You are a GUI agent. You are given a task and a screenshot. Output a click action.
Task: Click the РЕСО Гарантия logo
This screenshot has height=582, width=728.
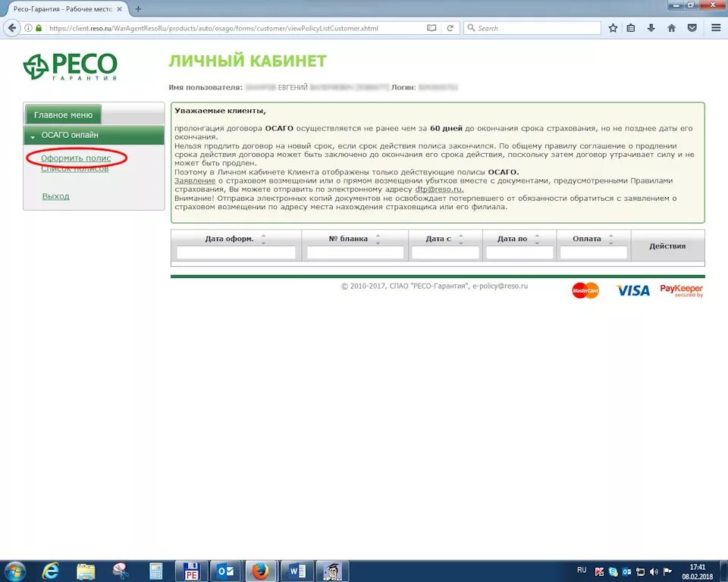[70, 67]
